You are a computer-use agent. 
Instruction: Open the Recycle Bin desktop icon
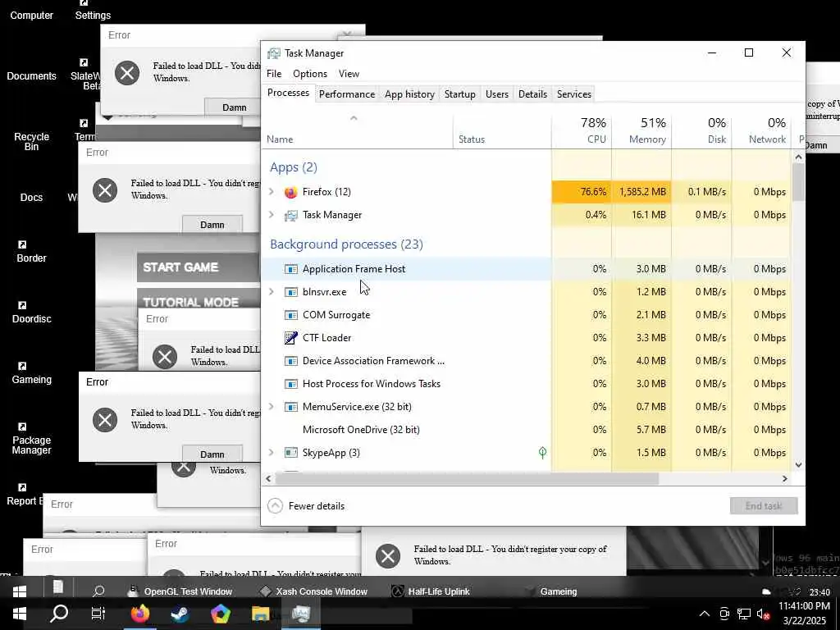click(x=32, y=141)
